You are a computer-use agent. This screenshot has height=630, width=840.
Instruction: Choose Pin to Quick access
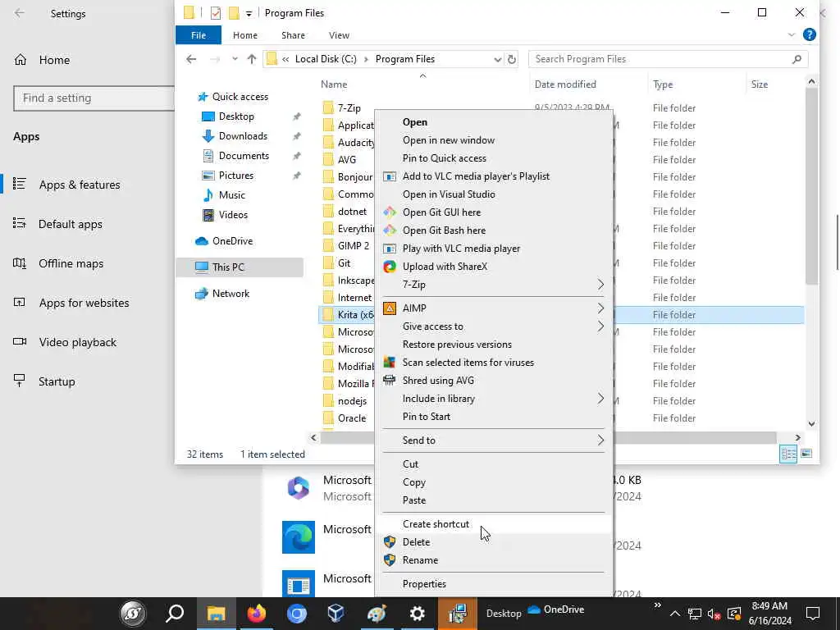tap(444, 158)
